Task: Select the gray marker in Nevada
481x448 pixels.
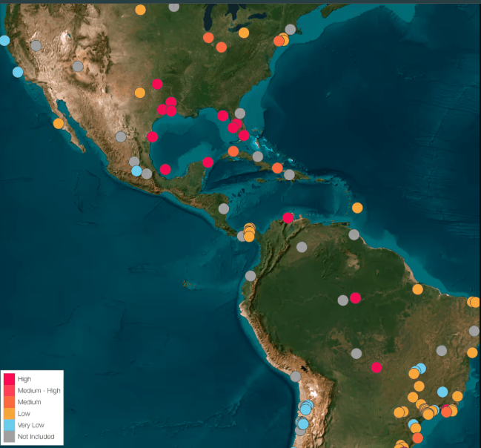Action: [x=36, y=46]
